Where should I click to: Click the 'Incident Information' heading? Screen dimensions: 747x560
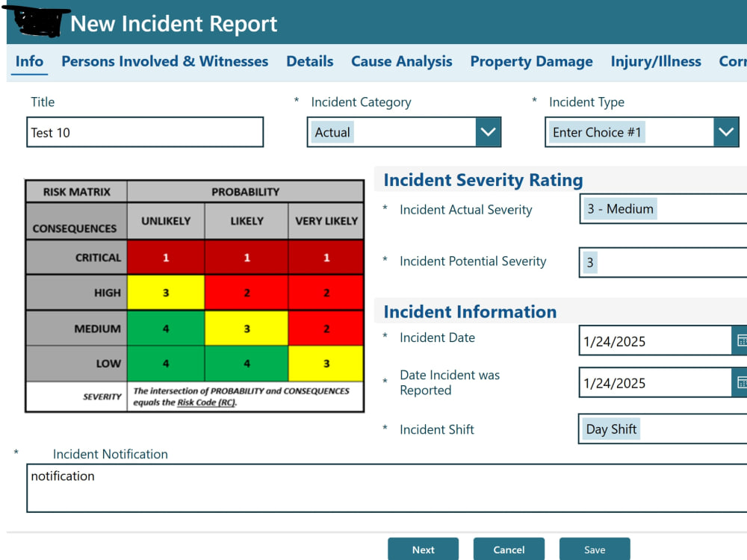470,311
